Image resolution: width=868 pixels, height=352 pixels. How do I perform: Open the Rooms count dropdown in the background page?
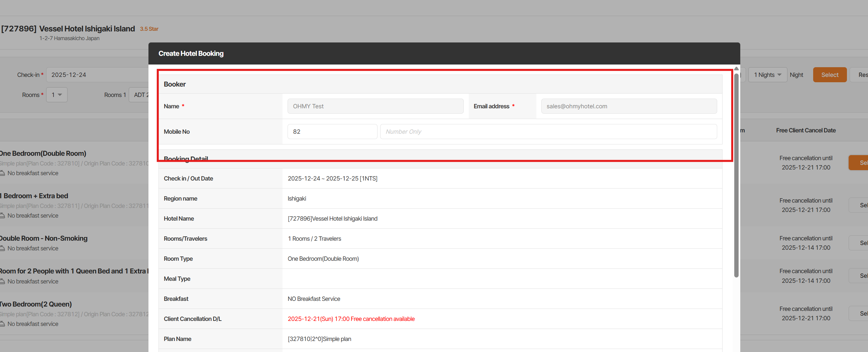coord(57,95)
